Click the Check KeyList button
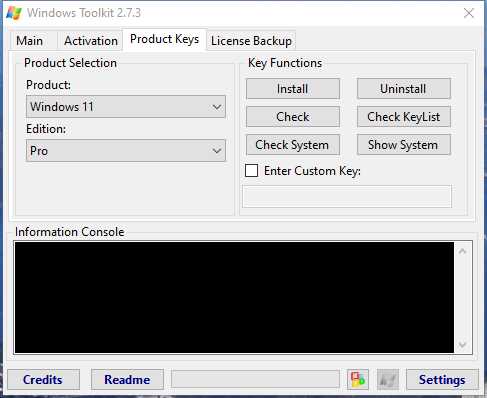 pyautogui.click(x=404, y=117)
